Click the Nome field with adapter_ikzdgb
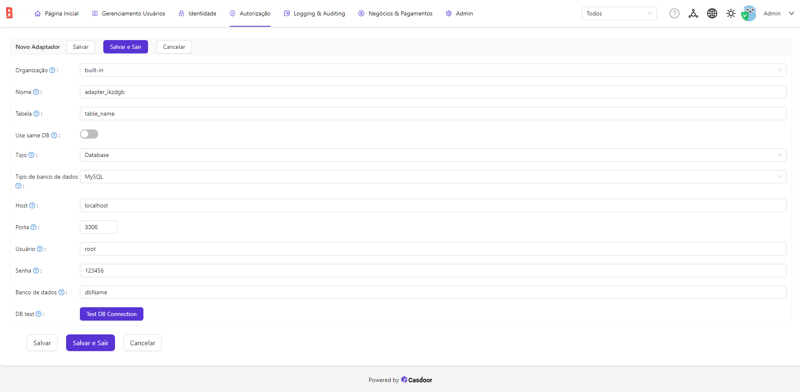Screen dimensions: 800x392 tap(433, 92)
